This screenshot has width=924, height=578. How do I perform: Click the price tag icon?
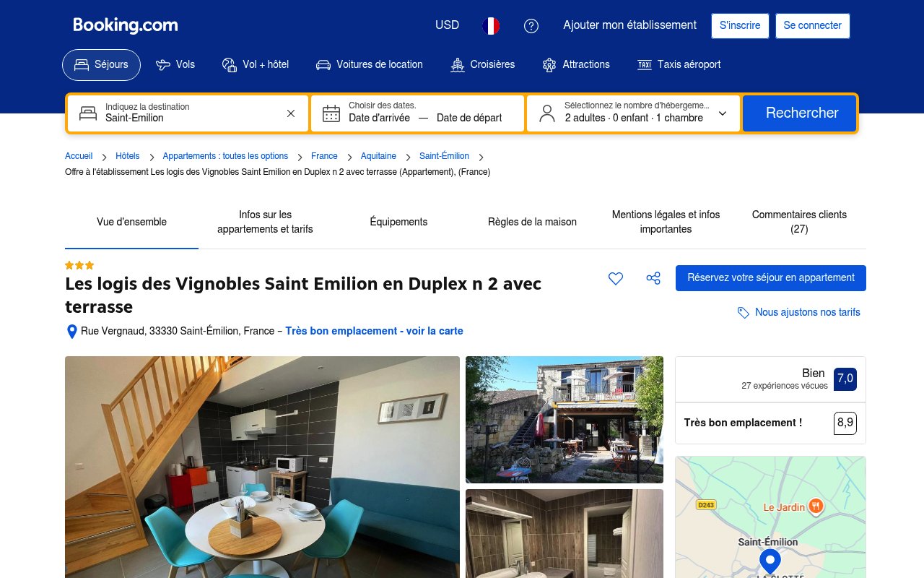click(x=744, y=313)
